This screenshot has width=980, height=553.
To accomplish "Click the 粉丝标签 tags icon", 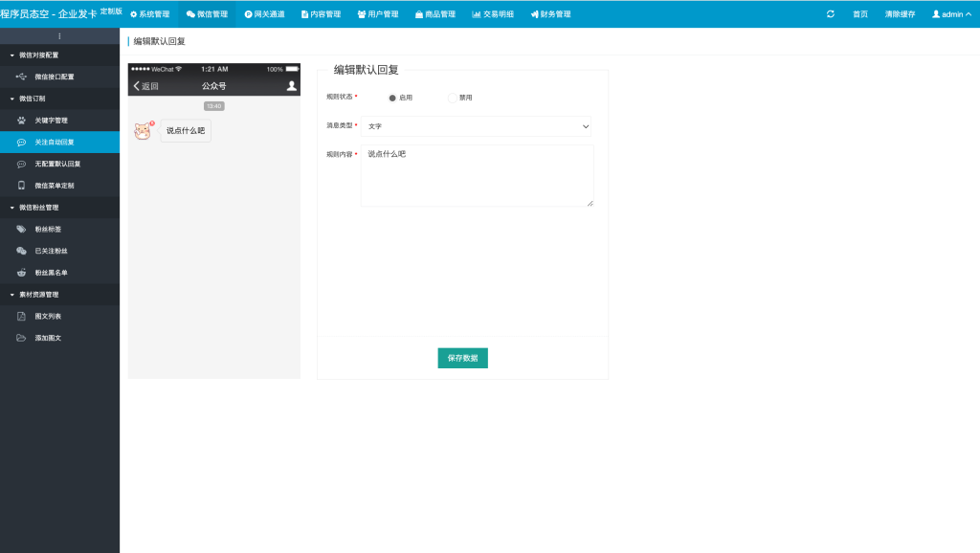I will pyautogui.click(x=21, y=229).
